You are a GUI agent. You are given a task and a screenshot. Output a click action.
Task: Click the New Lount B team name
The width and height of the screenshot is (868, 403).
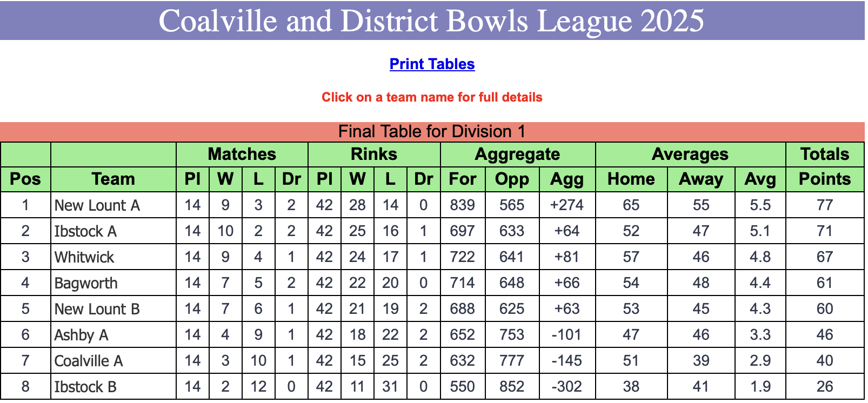pyautogui.click(x=97, y=309)
